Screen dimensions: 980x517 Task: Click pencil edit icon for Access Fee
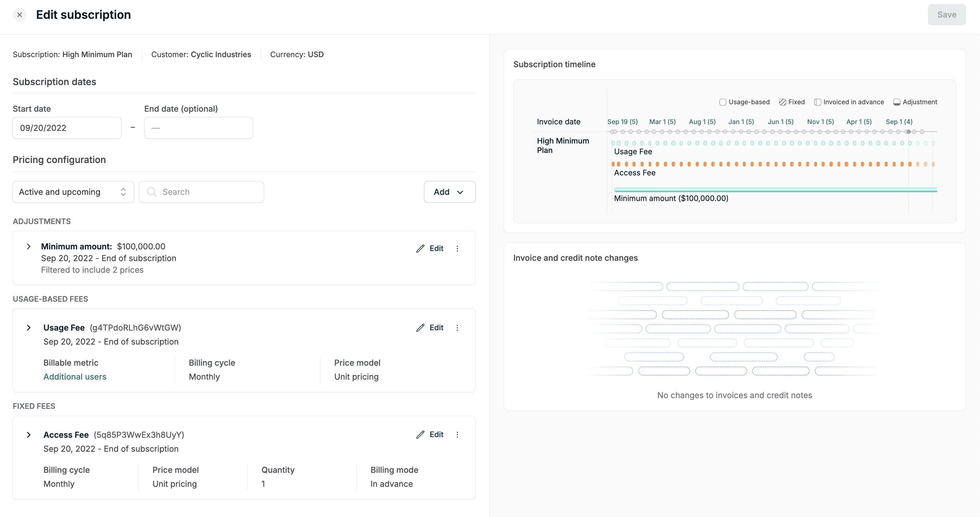pos(420,435)
